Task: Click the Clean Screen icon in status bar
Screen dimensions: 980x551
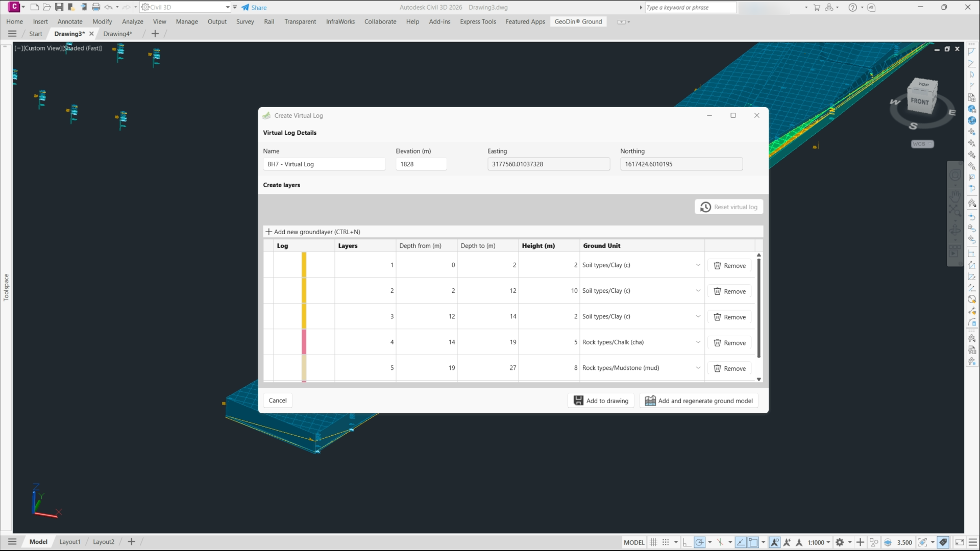Action: click(x=960, y=542)
